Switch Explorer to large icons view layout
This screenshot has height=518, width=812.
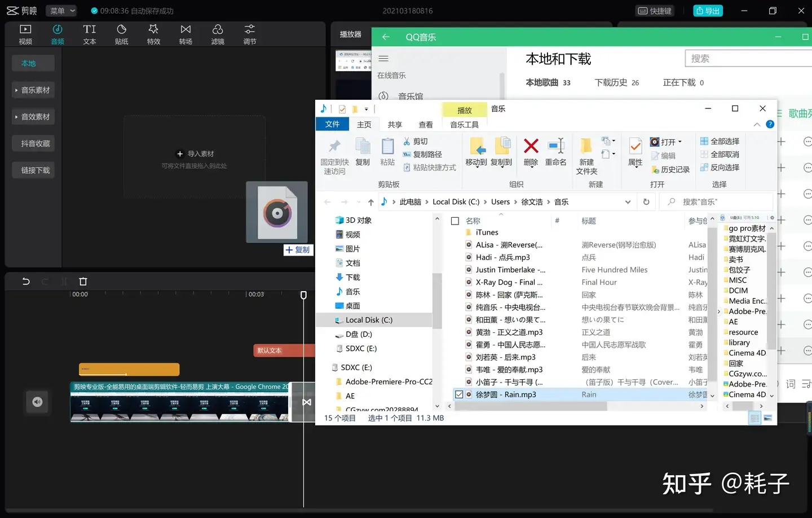click(x=767, y=418)
